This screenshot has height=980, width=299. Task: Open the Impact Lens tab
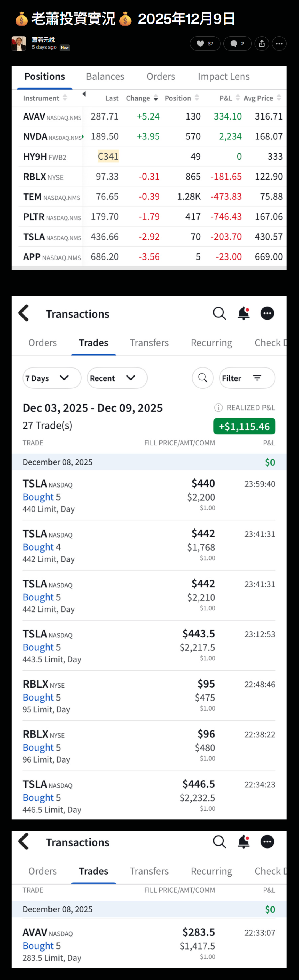tap(224, 76)
